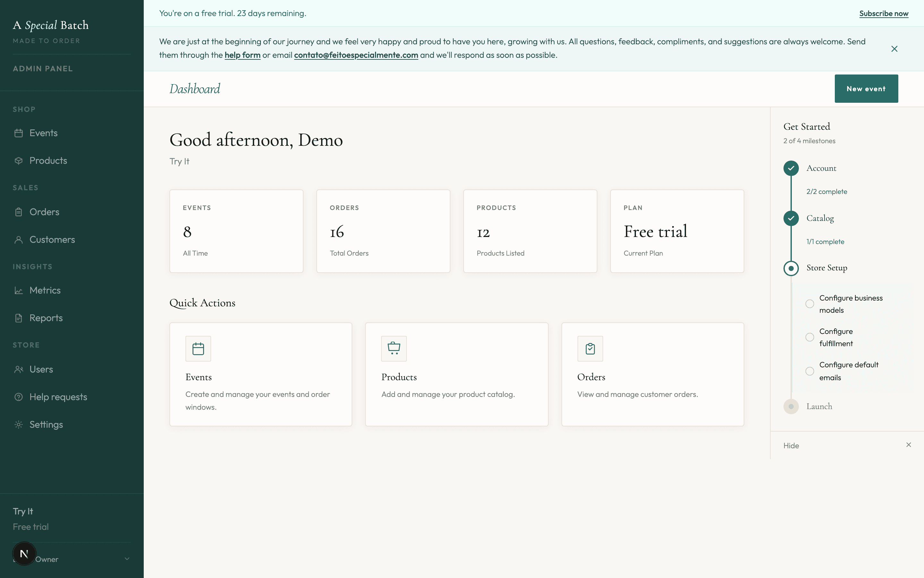Screen dimensions: 924x578
Task: Close the Get Started panel with X
Action: (x=909, y=445)
